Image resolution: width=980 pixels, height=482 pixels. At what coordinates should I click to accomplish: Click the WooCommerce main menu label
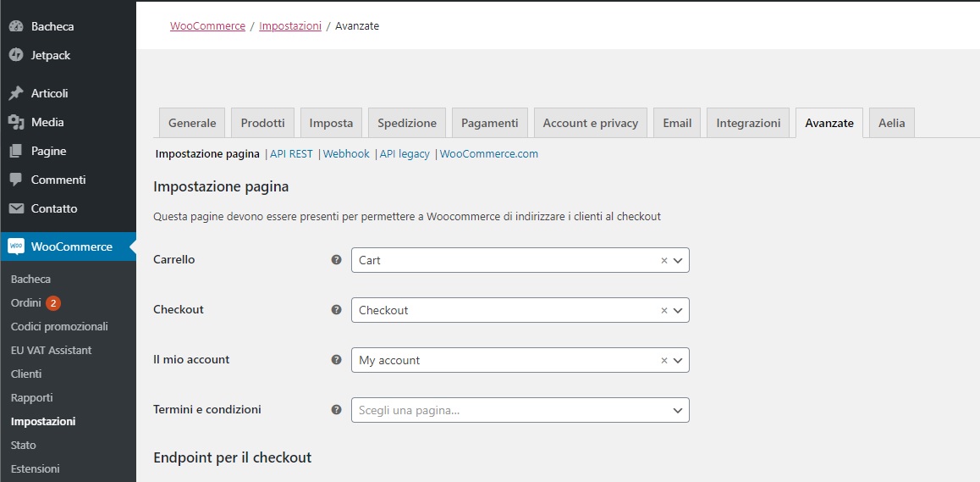point(72,247)
